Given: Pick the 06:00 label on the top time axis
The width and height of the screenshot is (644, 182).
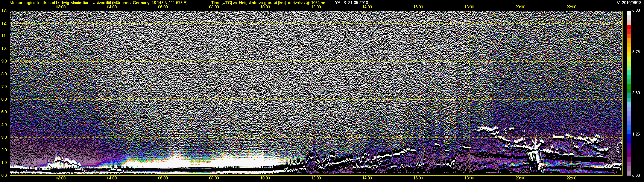Looking at the screenshot, I should [163, 7].
